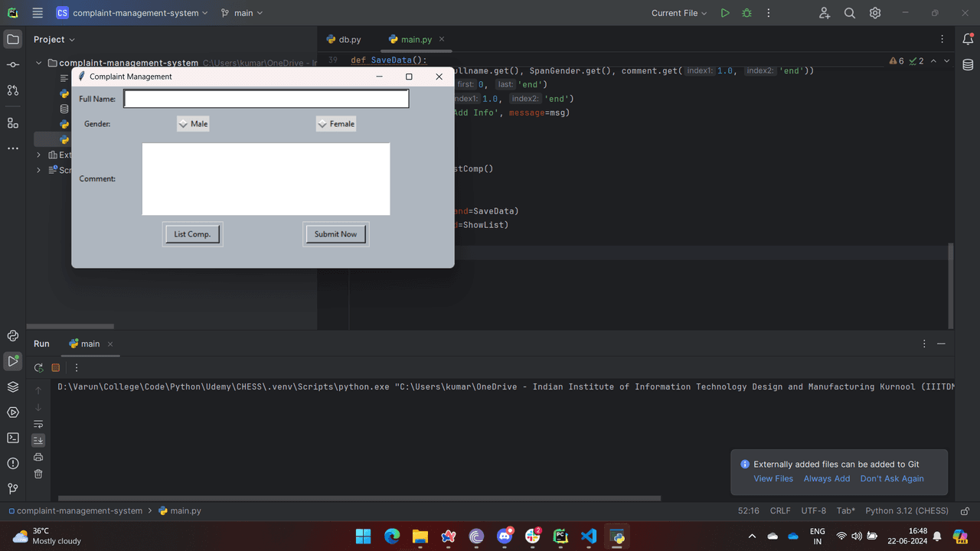Click the Always Add link
Image resolution: width=980 pixels, height=551 pixels.
tap(826, 478)
